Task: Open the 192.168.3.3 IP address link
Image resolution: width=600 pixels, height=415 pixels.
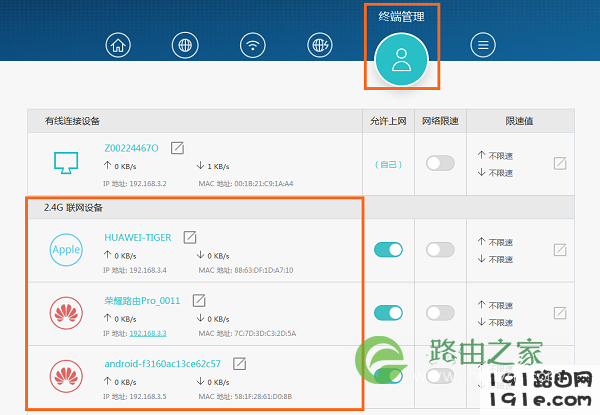Action: (148, 333)
